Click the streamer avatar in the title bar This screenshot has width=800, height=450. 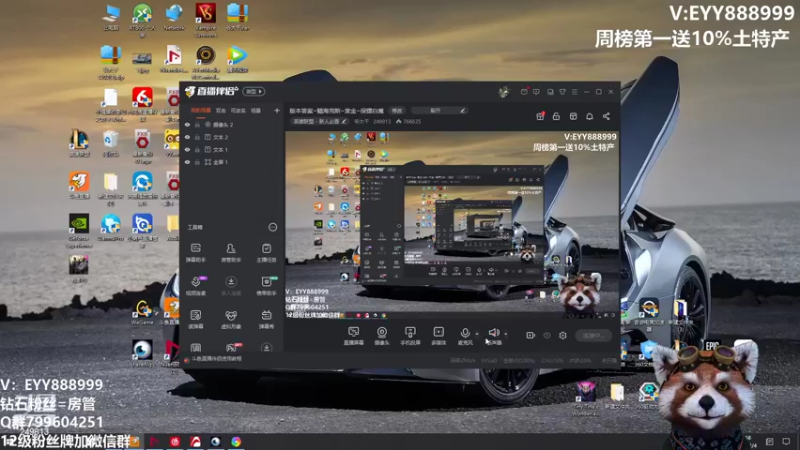[504, 92]
